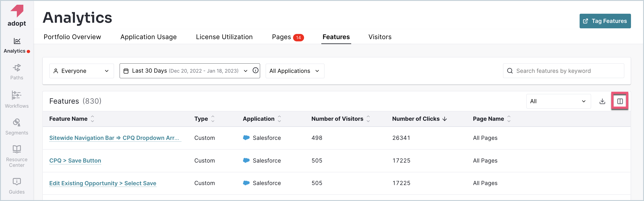Open Guides in the sidebar

pos(17,186)
